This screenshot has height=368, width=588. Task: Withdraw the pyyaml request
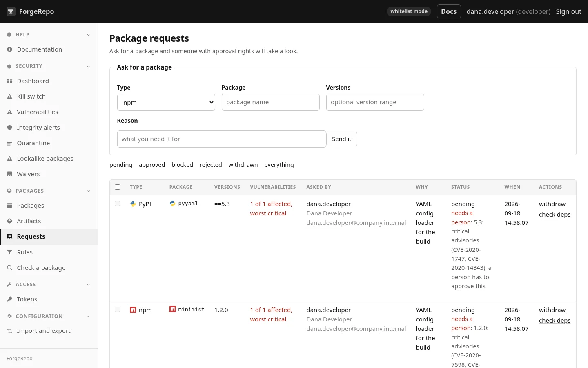(552, 204)
